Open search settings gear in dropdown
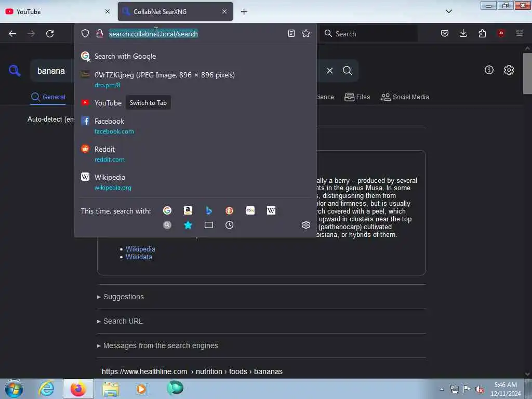 (x=306, y=225)
